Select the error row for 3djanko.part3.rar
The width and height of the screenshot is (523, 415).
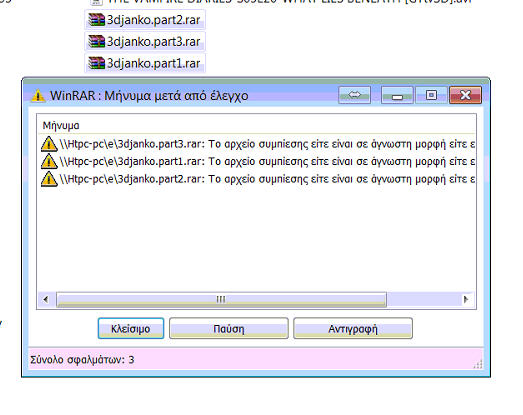(257, 144)
